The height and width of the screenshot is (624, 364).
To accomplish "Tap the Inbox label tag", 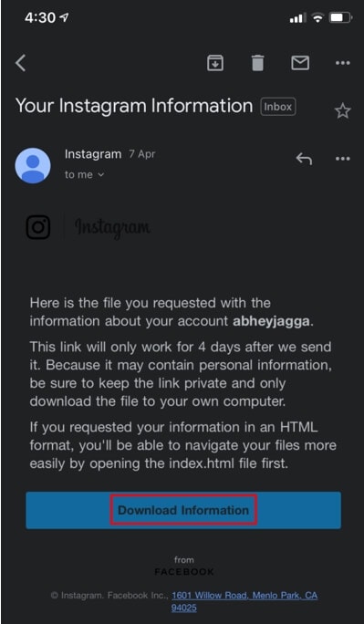I will pos(278,107).
